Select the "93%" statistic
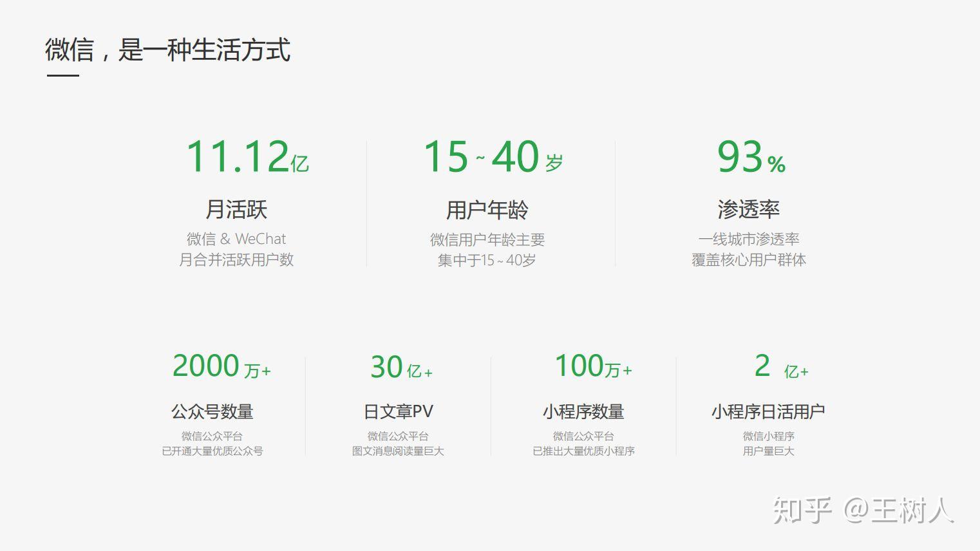 pyautogui.click(x=751, y=156)
